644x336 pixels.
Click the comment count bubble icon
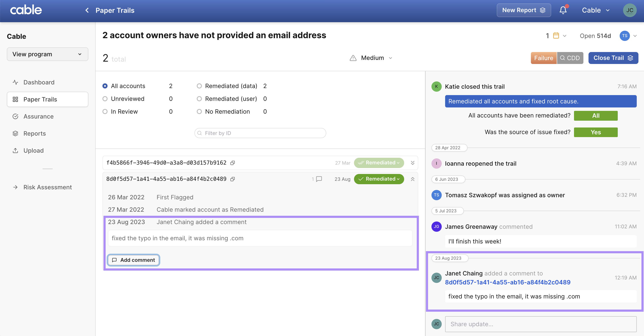click(319, 179)
